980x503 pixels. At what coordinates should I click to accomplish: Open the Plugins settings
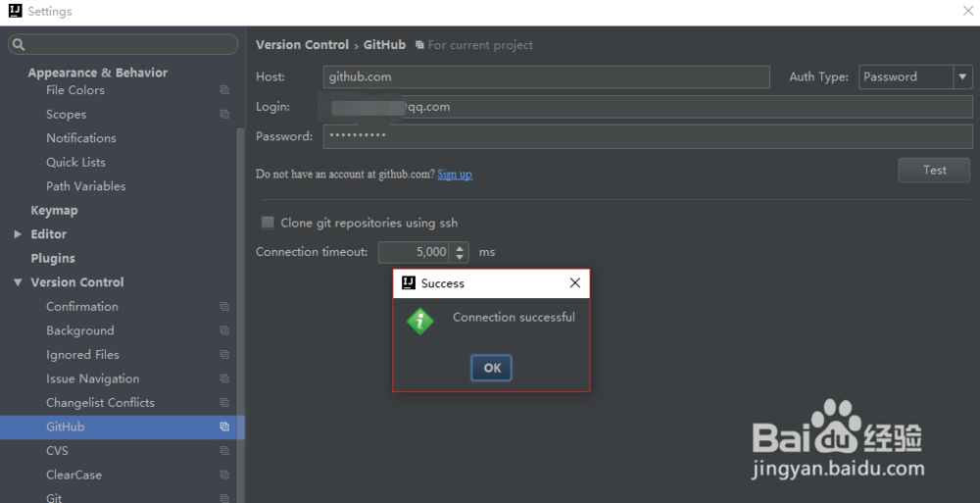click(53, 259)
